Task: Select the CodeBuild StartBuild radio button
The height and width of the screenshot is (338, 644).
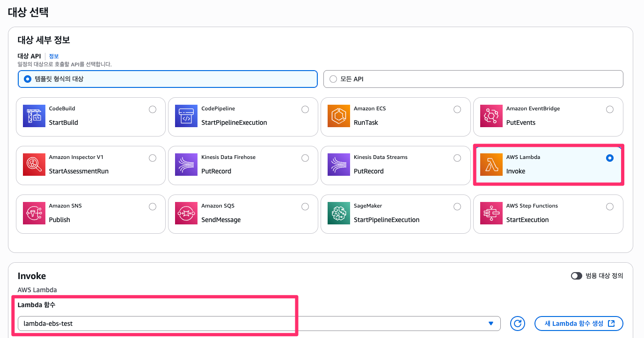Action: click(153, 109)
